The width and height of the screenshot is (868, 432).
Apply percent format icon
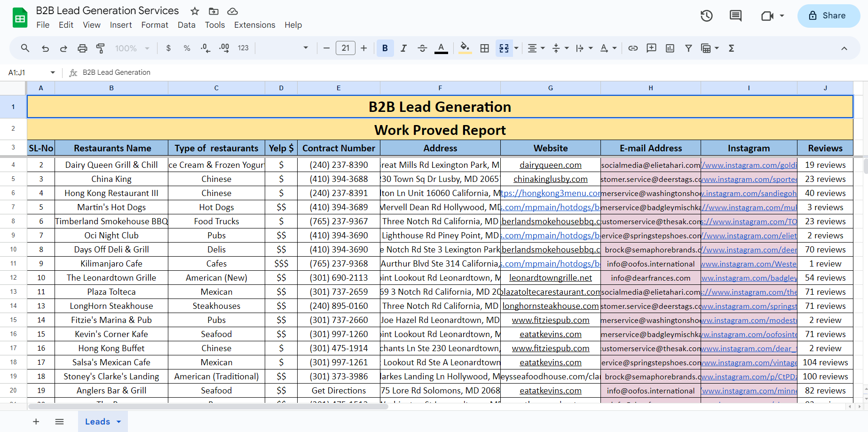(187, 48)
